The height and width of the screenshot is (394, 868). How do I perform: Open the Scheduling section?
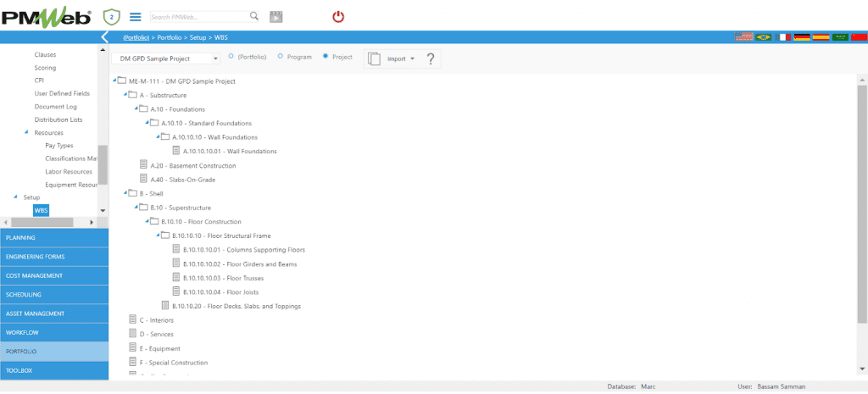pyautogui.click(x=54, y=294)
